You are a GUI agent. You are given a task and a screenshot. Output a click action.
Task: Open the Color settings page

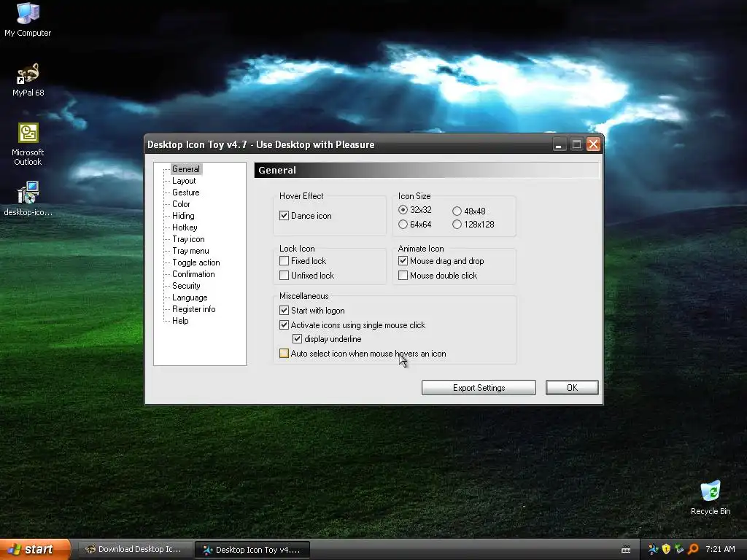181,204
